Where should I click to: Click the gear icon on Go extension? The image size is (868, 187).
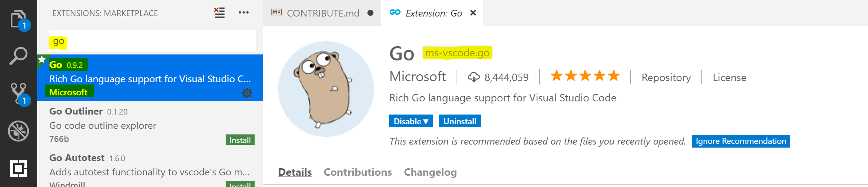(x=247, y=93)
